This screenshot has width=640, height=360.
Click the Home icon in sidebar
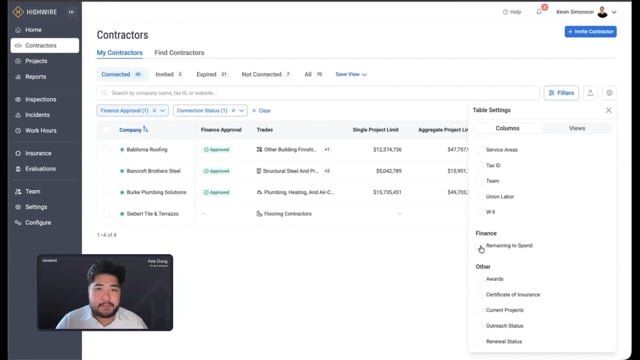tap(18, 30)
